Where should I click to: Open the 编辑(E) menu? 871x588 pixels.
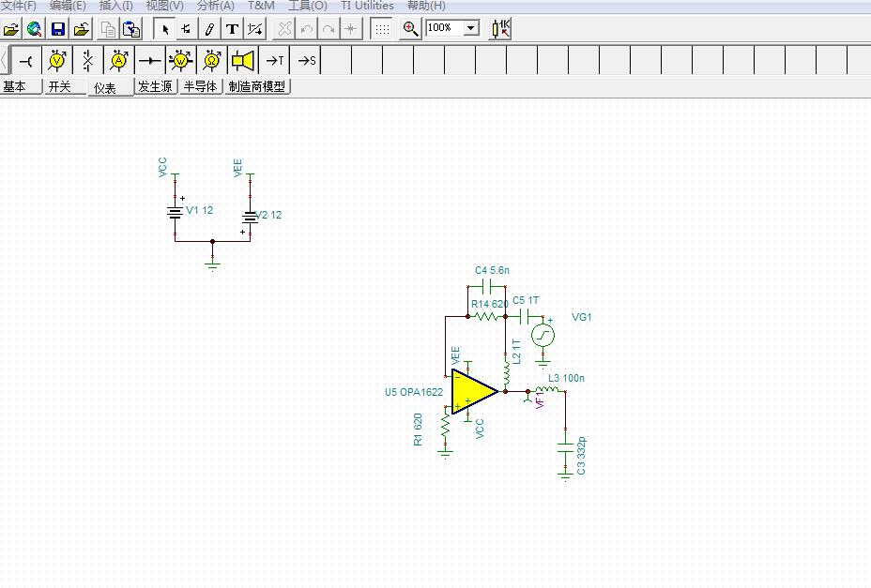pos(68,6)
